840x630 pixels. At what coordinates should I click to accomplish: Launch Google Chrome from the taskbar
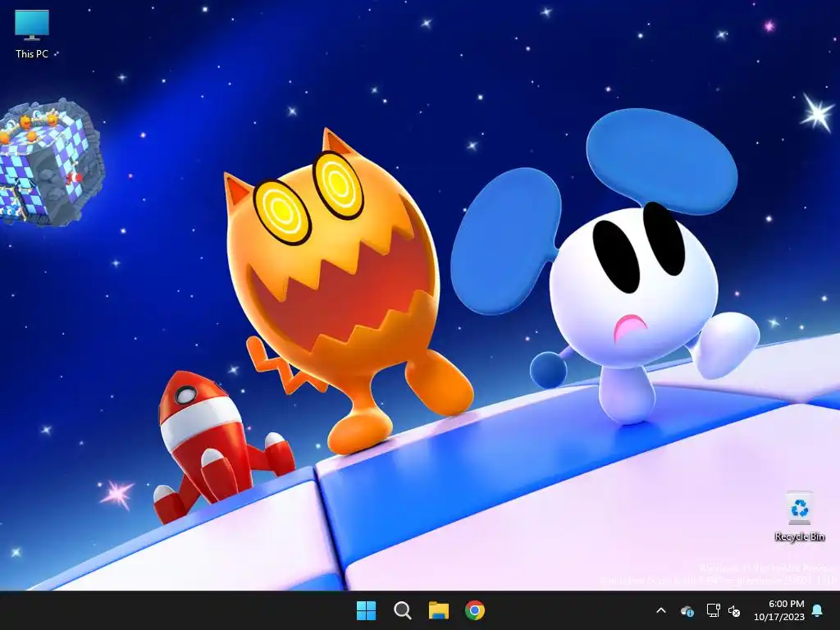click(475, 610)
